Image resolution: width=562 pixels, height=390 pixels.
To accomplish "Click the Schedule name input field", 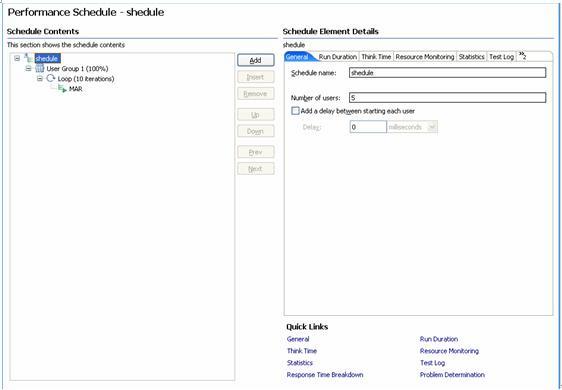I will tap(447, 72).
